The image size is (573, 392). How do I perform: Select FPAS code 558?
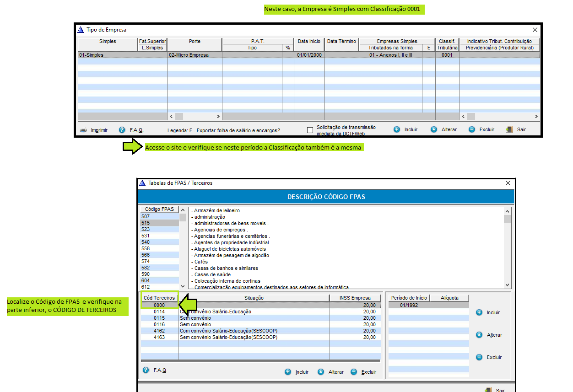[159, 248]
